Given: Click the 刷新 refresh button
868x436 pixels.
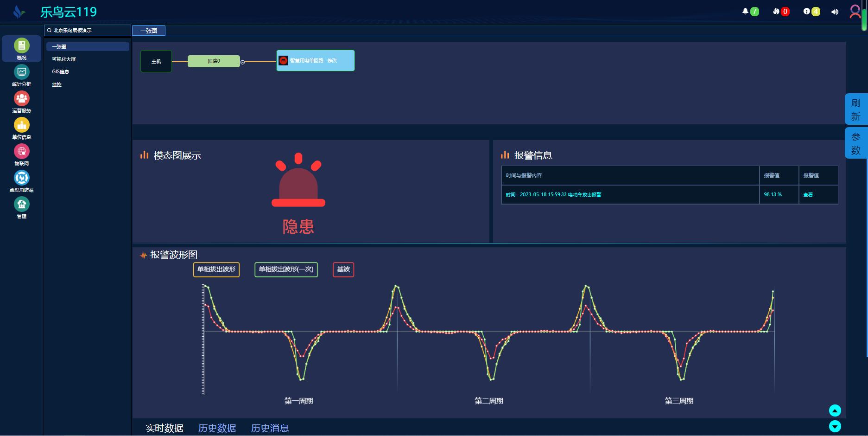Looking at the screenshot, I should click(x=855, y=109).
